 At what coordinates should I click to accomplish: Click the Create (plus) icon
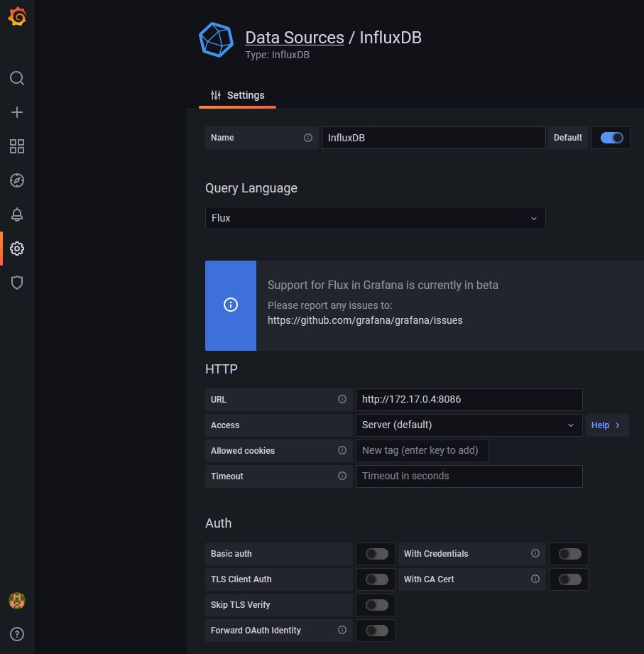pyautogui.click(x=16, y=111)
